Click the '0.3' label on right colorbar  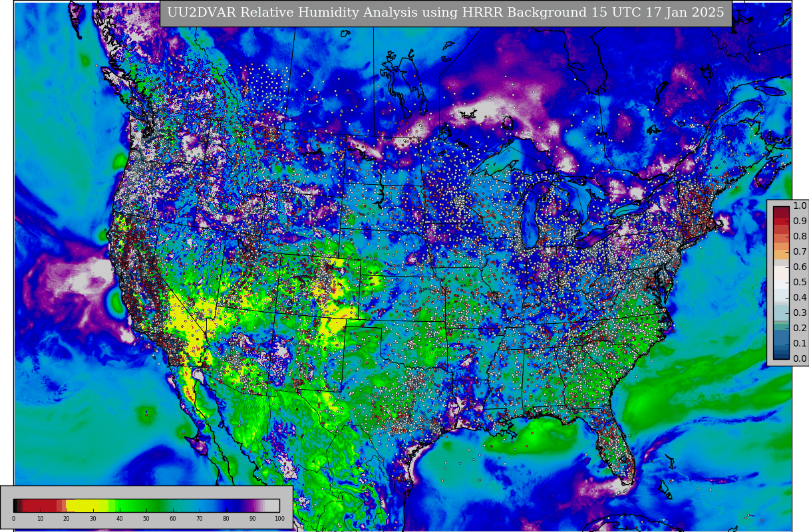tap(800, 313)
